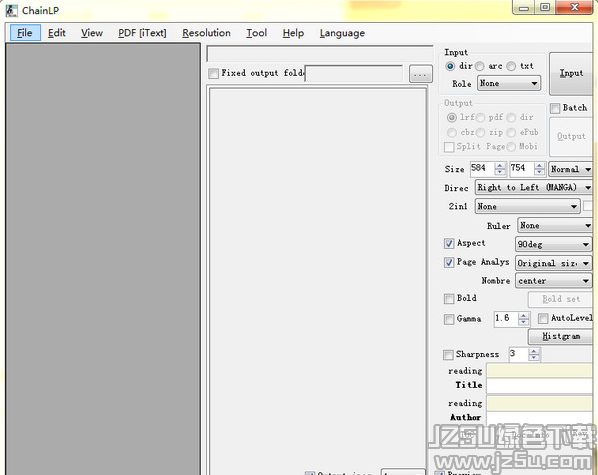This screenshot has height=475, width=598.
Task: Open the Tool menu
Action: click(x=256, y=33)
